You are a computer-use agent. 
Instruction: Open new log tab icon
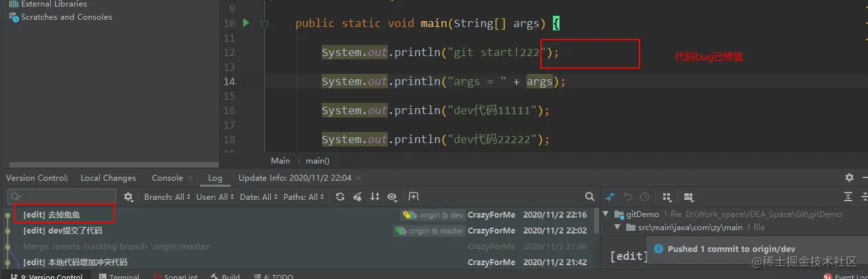(x=414, y=197)
